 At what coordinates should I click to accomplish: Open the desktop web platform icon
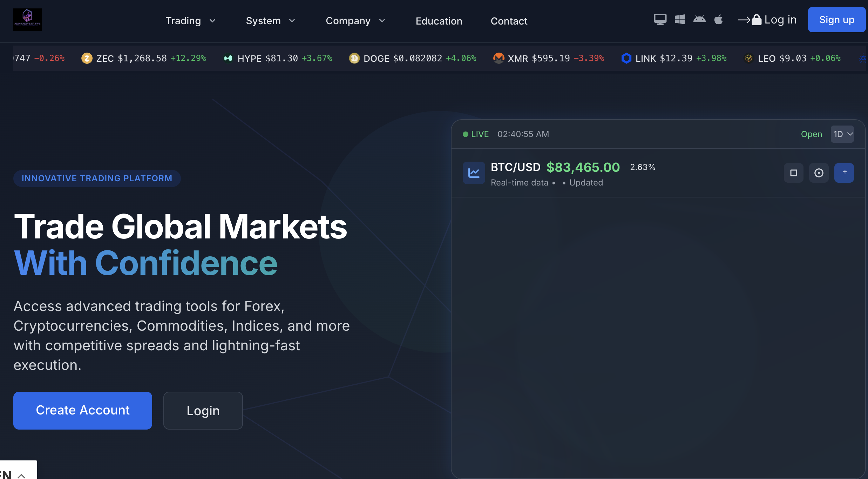(x=660, y=19)
